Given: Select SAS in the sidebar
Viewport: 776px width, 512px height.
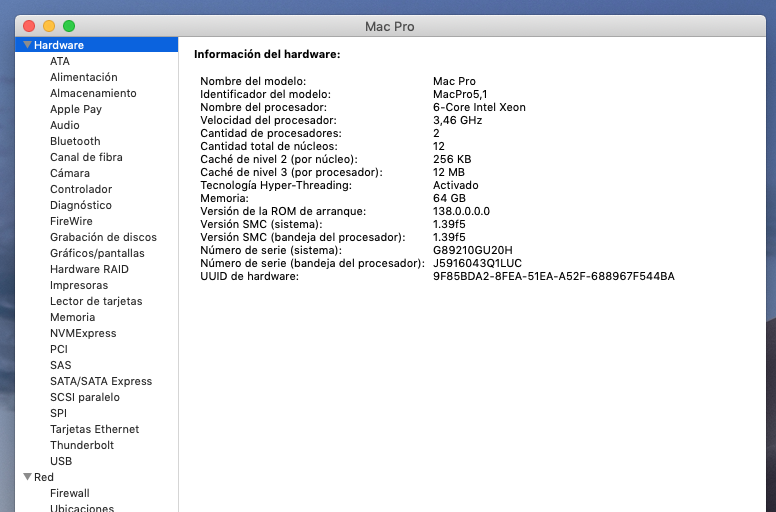Looking at the screenshot, I should tap(60, 365).
